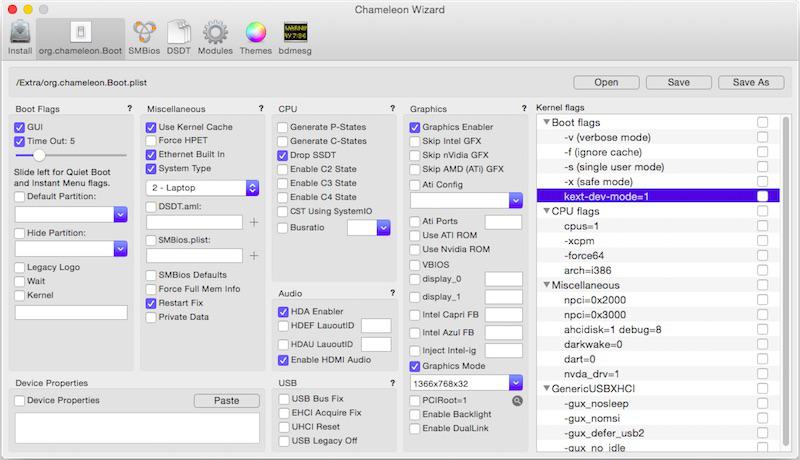
Task: Check the kext-dev-mode=1 kernel flag box
Action: pos(762,196)
